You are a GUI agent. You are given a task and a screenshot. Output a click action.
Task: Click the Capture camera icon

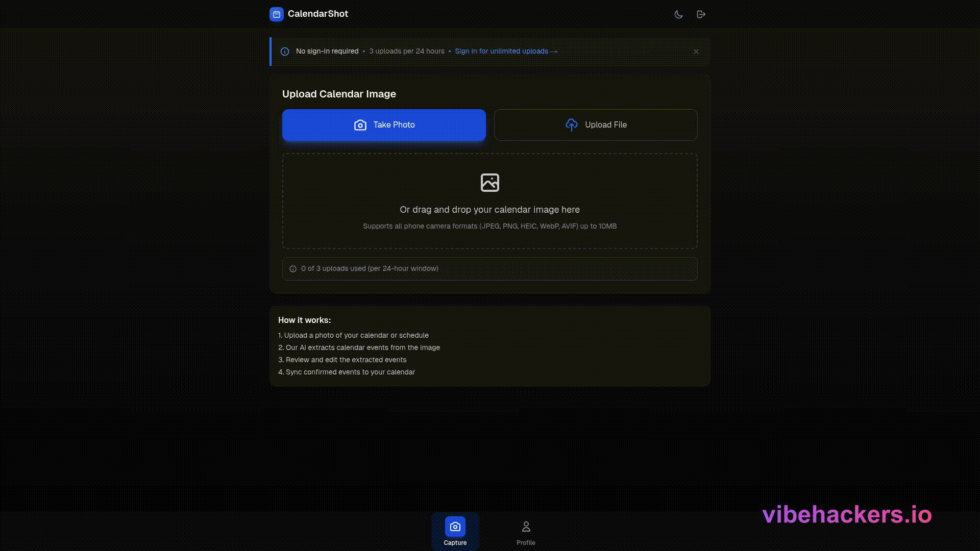pos(455,527)
